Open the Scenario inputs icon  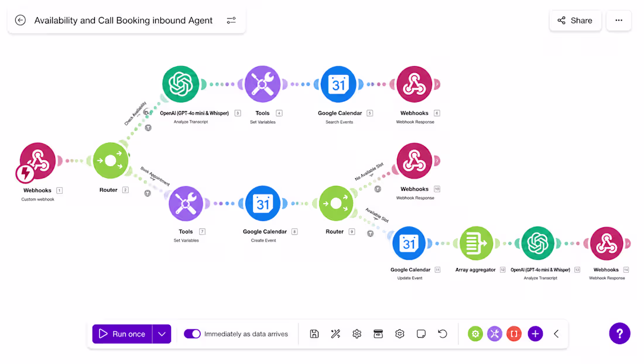pos(378,334)
